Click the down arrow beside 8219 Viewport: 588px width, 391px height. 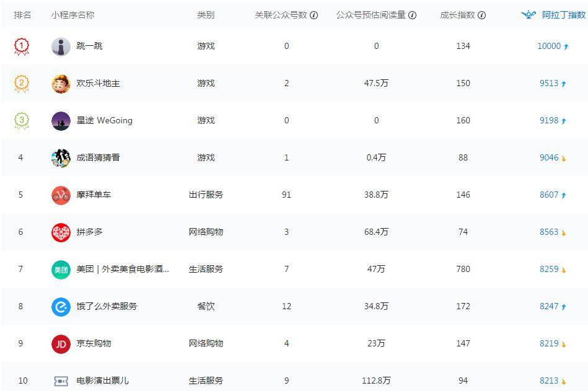tap(564, 344)
